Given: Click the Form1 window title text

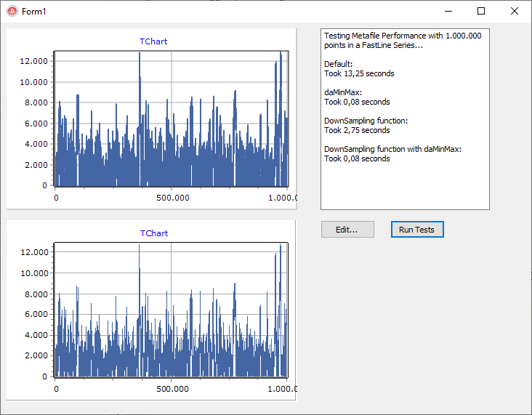Looking at the screenshot, I should 33,12.
